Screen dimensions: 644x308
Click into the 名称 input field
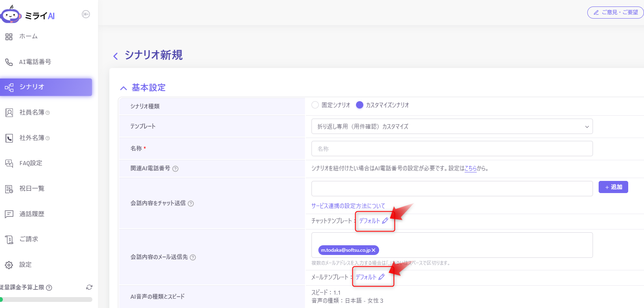pyautogui.click(x=452, y=149)
